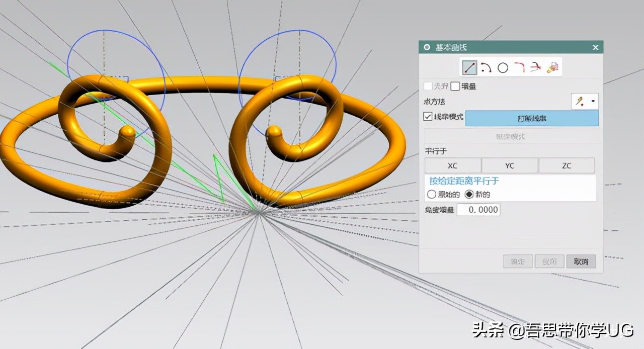Click the 取消 (Cancel) button
The width and height of the screenshot is (644, 349).
click(x=581, y=261)
